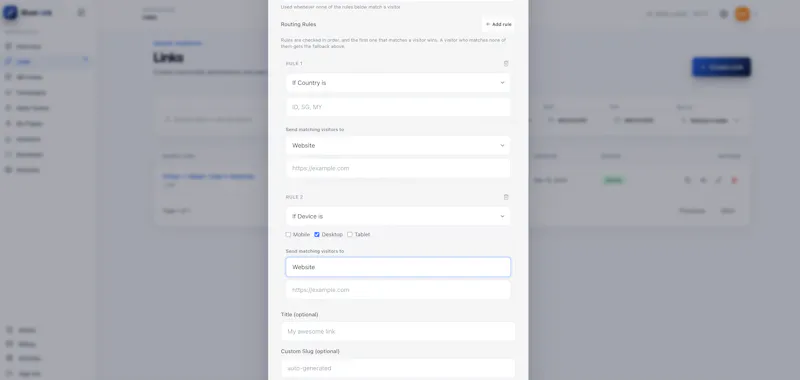Click the 'Custom Slug (optional)' label

pos(310,351)
